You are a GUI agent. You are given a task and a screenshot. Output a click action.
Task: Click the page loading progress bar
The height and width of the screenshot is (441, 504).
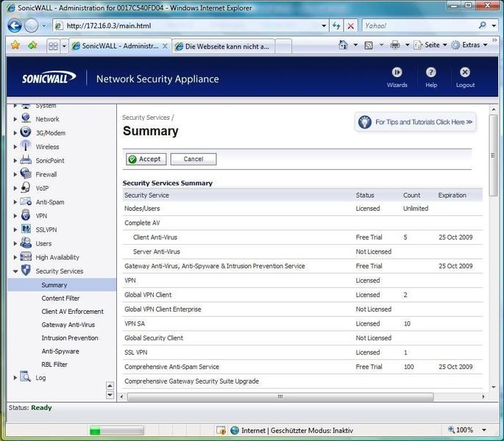(117, 431)
